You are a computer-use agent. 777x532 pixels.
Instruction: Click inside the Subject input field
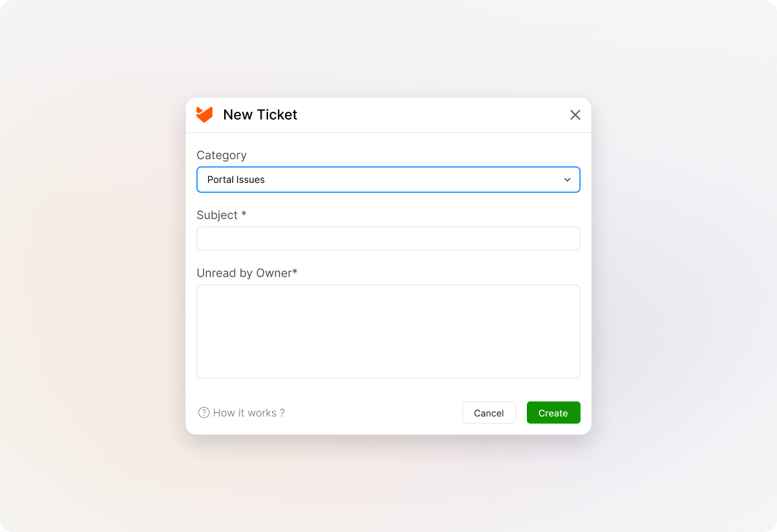point(388,238)
